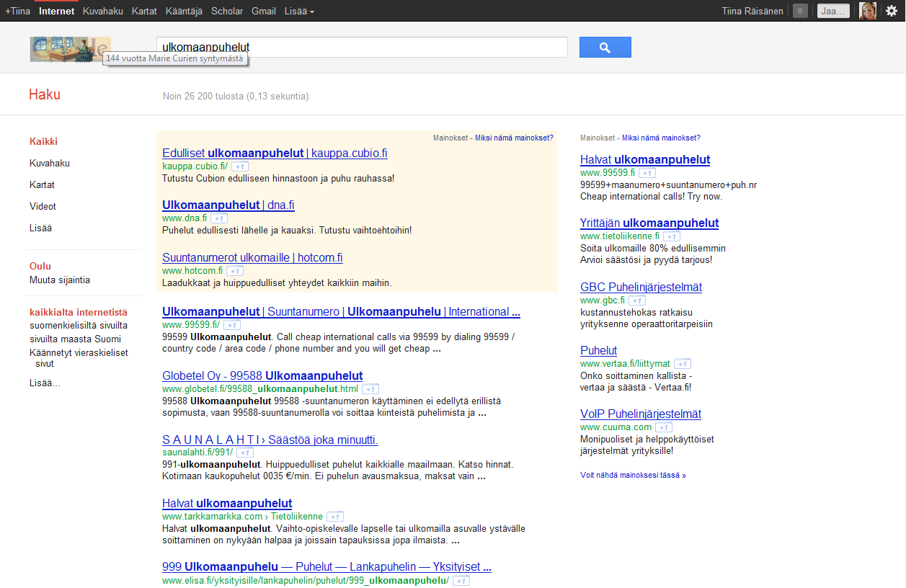Open Suuntanumerot ulkomaille | hotcom.fi ad
This screenshot has width=906, height=588.
[252, 257]
